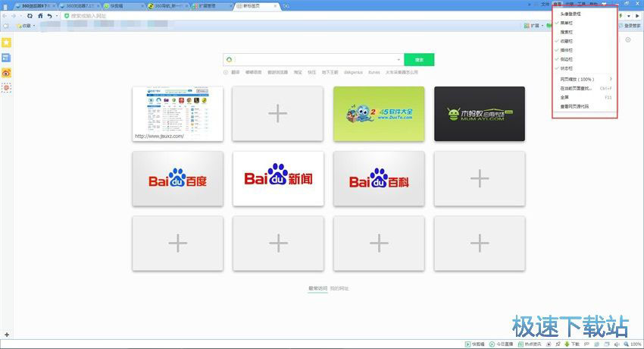Open the search box suggestion dropdown arrow
The width and height of the screenshot is (644, 349).
[x=399, y=60]
